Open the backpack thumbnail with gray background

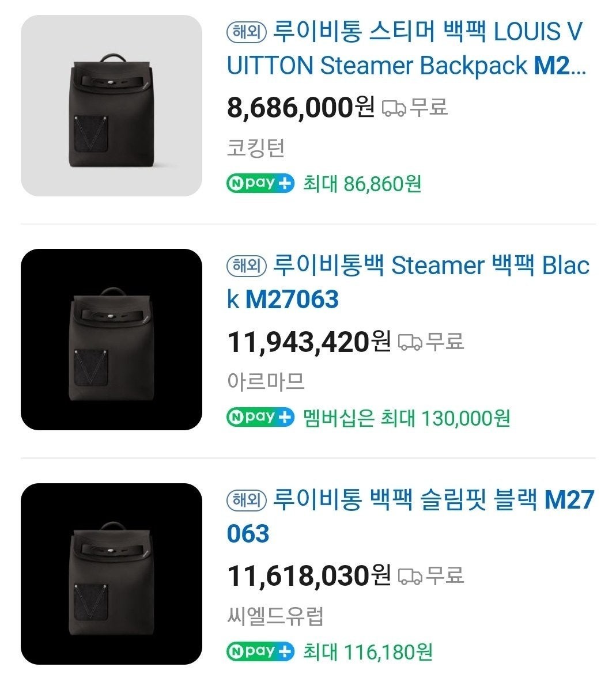pyautogui.click(x=111, y=105)
